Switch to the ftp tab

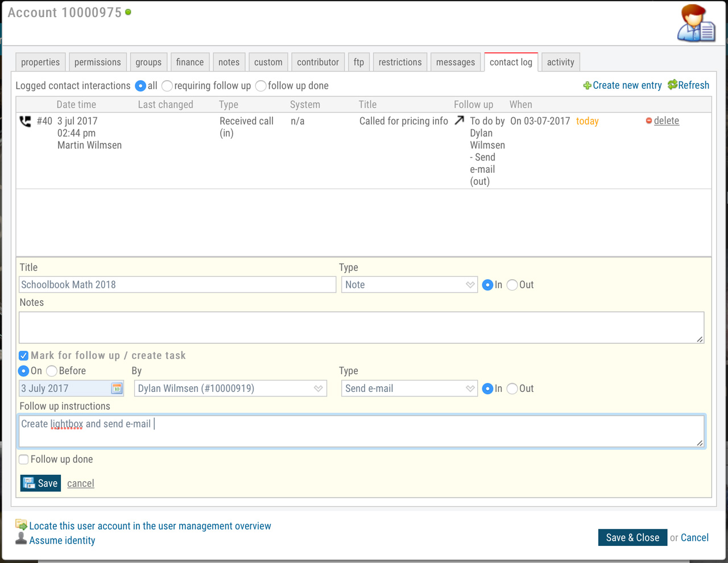coord(359,62)
